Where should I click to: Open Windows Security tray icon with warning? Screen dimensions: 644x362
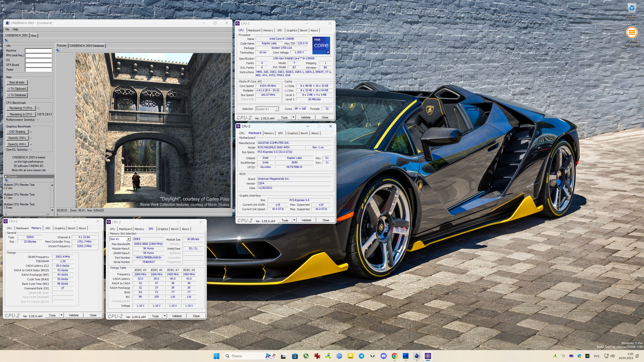[579, 356]
